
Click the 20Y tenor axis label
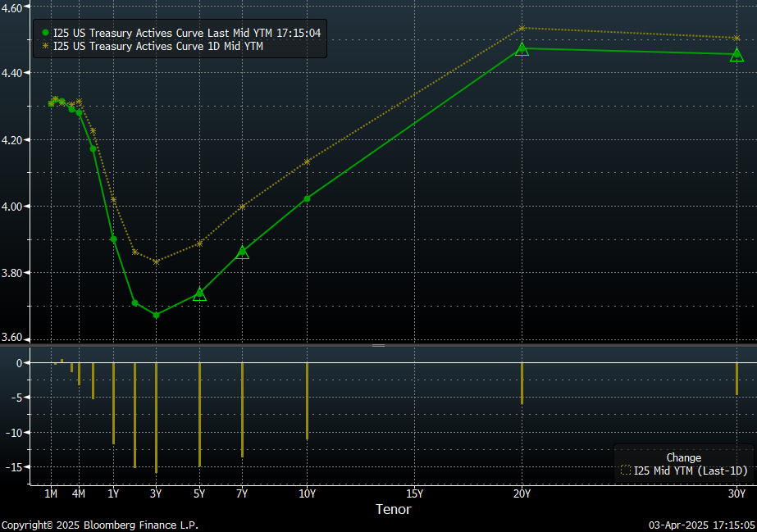pyautogui.click(x=522, y=493)
